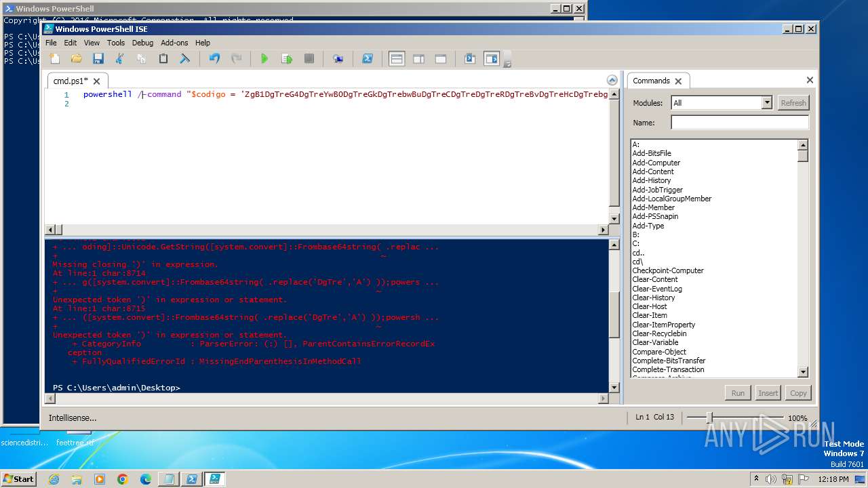The image size is (868, 488).
Task: Expand the toolbar overflow options arrow
Action: coord(507,62)
